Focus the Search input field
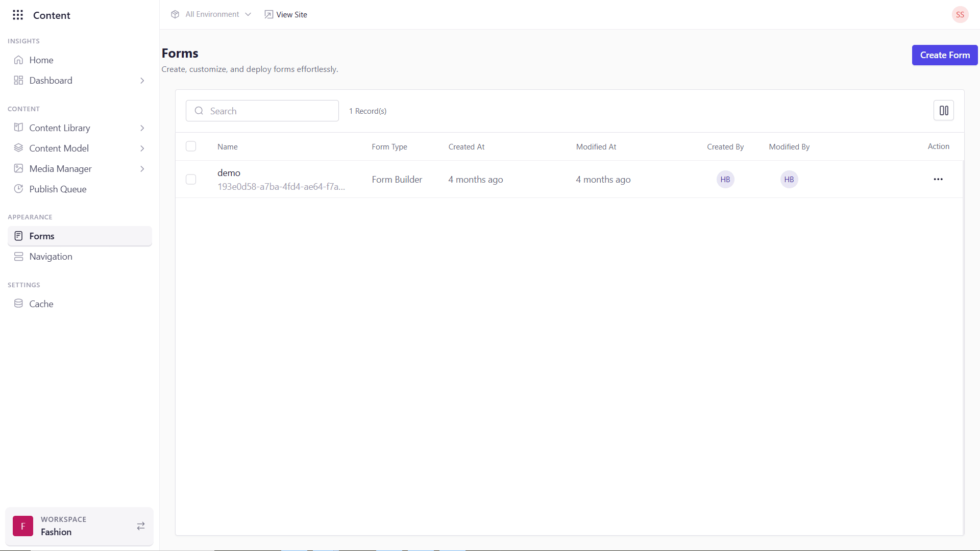Screen dimensions: 980x551 [271, 111]
